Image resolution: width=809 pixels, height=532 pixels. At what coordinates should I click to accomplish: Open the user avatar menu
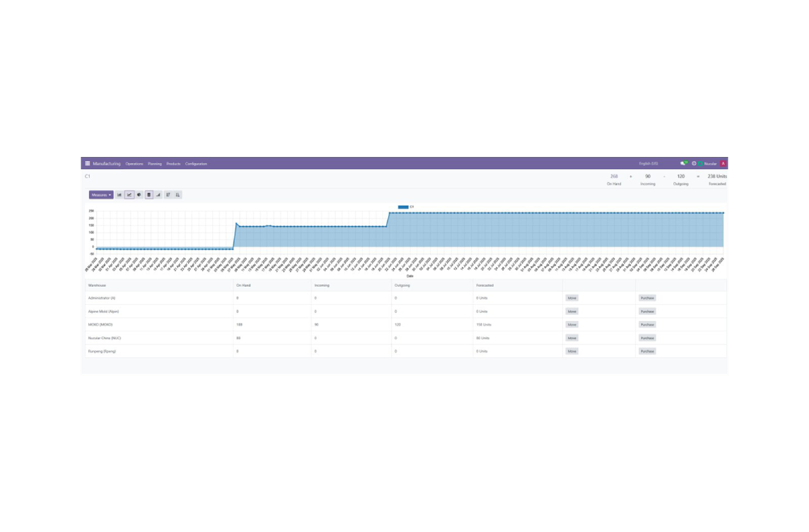click(x=723, y=164)
